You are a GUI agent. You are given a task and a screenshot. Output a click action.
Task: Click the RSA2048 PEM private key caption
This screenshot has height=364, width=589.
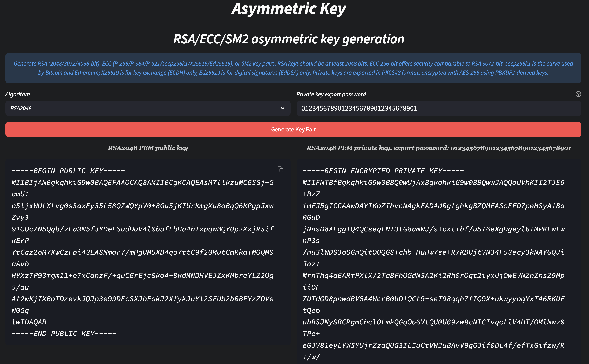click(439, 148)
